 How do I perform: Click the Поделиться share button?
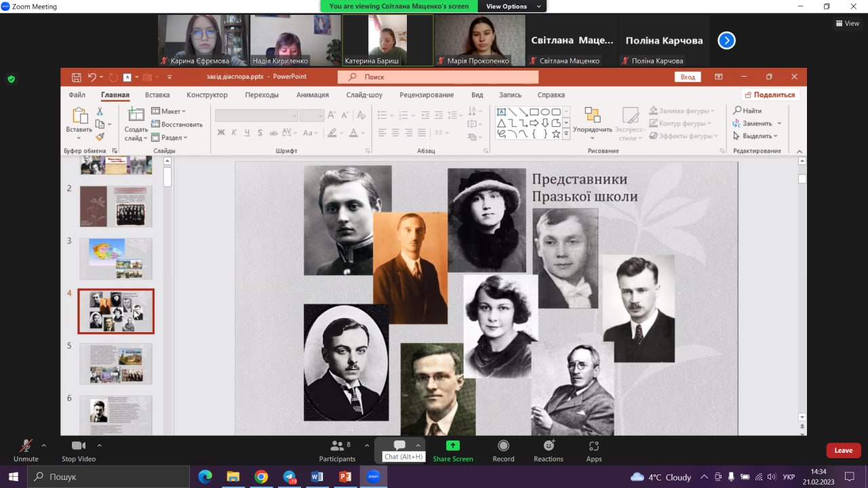(769, 95)
